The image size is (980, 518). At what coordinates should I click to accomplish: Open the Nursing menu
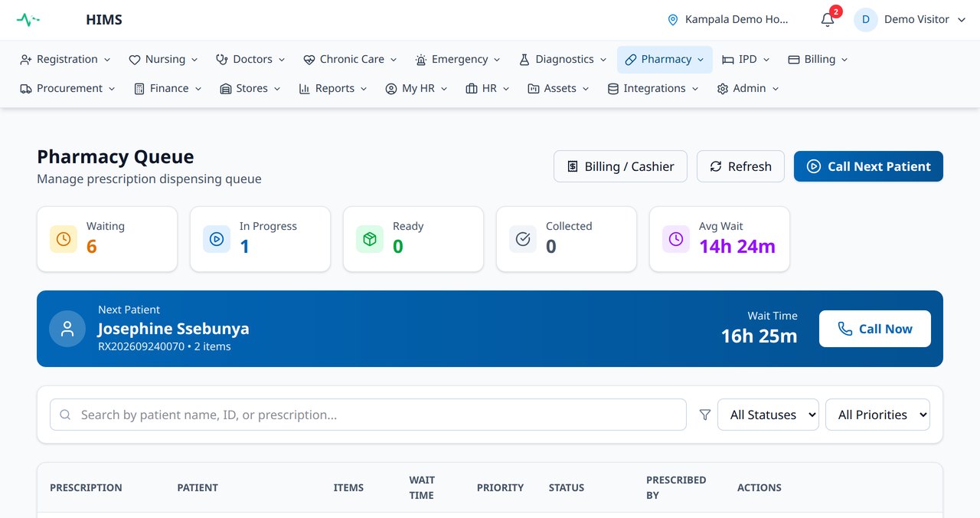click(163, 59)
